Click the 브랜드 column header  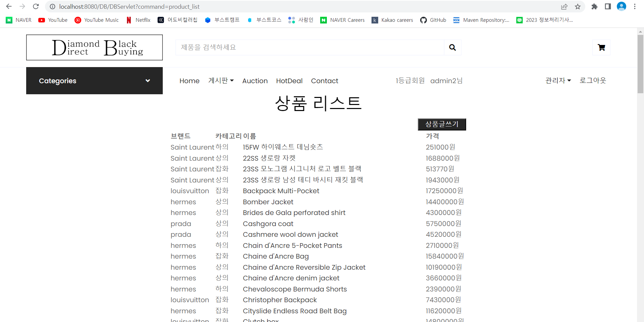click(181, 136)
